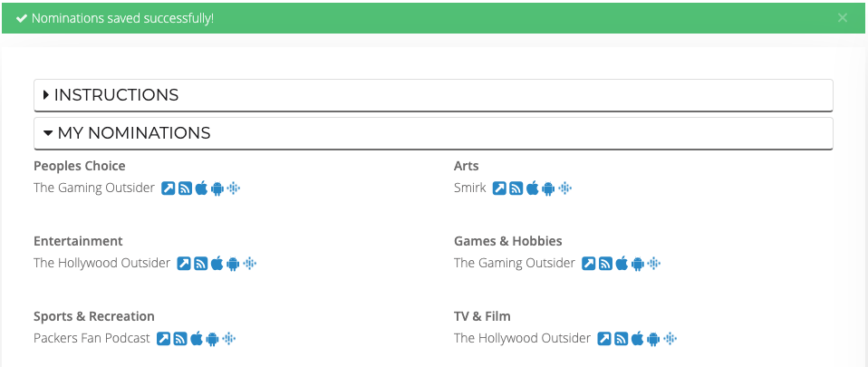Click the Packers Fan Podcast name
This screenshot has width=868, height=367.
tap(92, 339)
